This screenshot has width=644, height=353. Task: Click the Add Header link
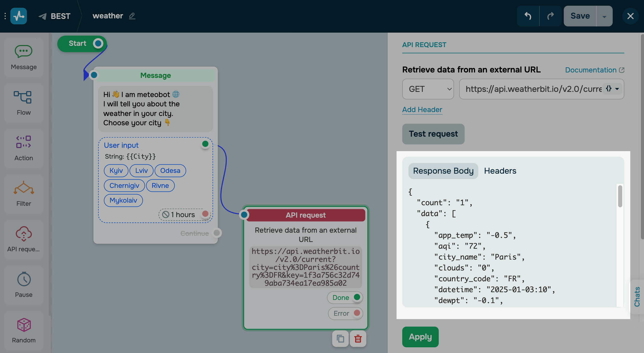(x=422, y=109)
